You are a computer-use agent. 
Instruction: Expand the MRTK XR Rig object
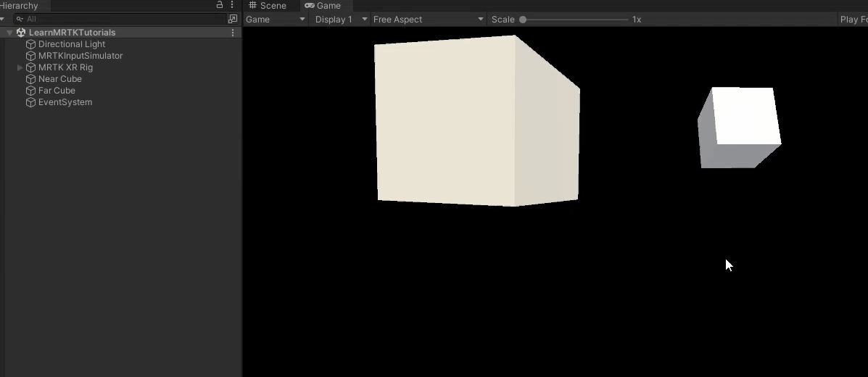[20, 67]
